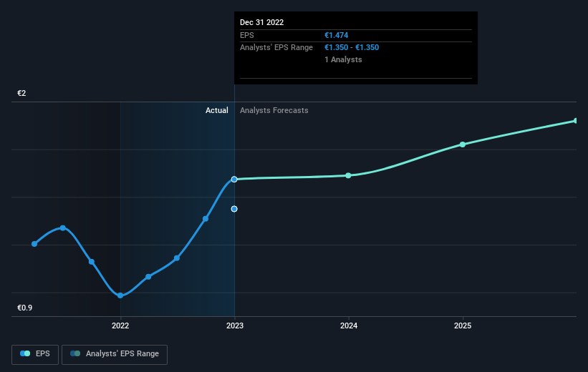
Task: Click the 1 Analysts text in tooltip
Action: [343, 59]
